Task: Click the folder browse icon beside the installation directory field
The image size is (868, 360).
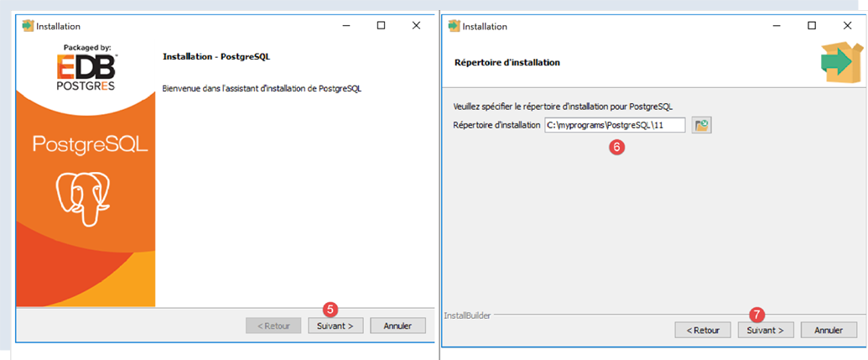Action: pyautogui.click(x=702, y=125)
